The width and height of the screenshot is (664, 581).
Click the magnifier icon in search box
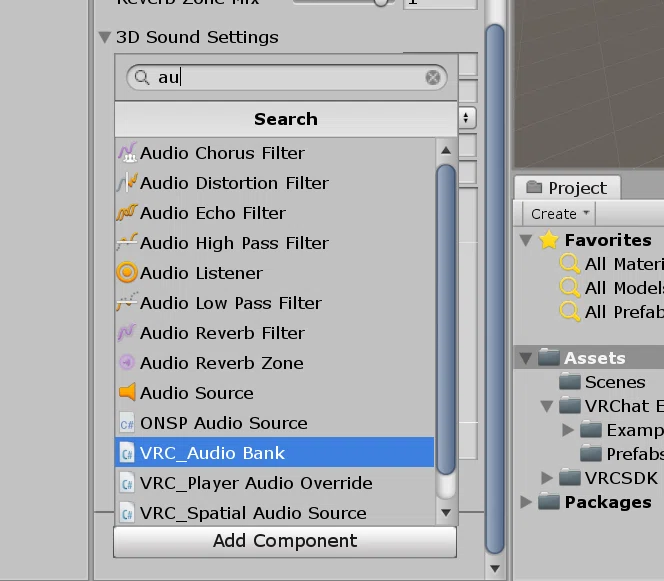(142, 77)
